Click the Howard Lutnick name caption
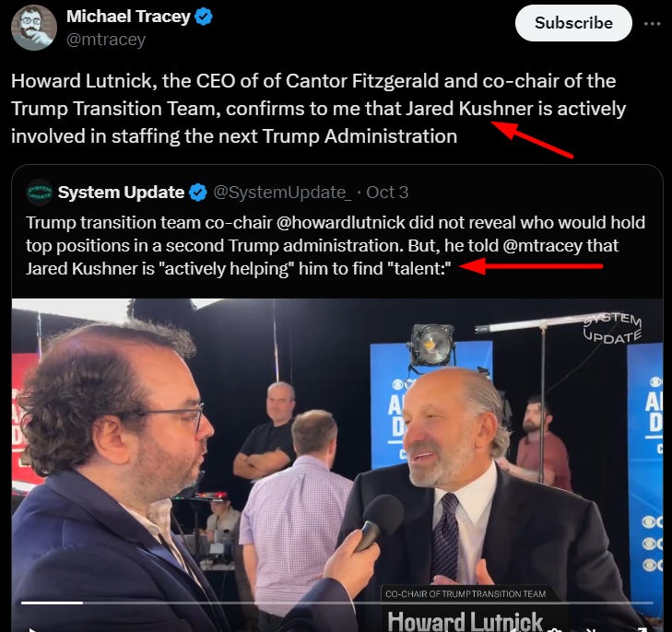The image size is (672, 632). (x=465, y=621)
